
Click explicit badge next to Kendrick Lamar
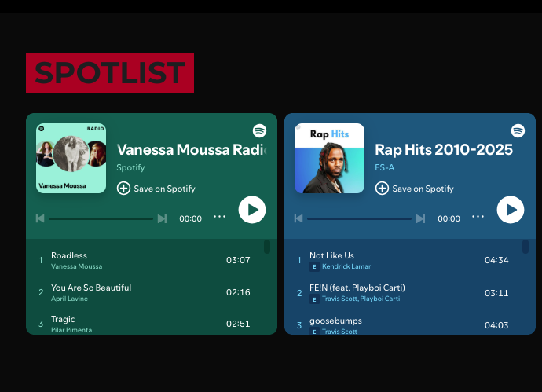tap(314, 267)
